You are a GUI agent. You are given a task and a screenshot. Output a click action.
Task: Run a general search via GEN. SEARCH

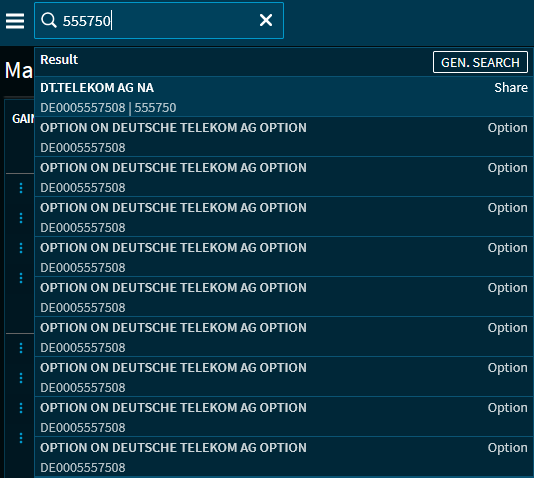(480, 62)
